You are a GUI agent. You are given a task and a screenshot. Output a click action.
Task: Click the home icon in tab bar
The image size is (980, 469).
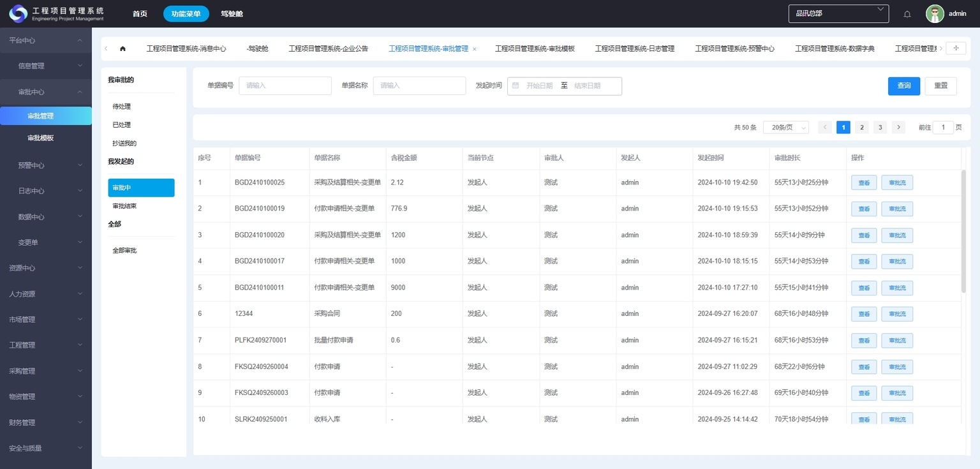[x=122, y=48]
